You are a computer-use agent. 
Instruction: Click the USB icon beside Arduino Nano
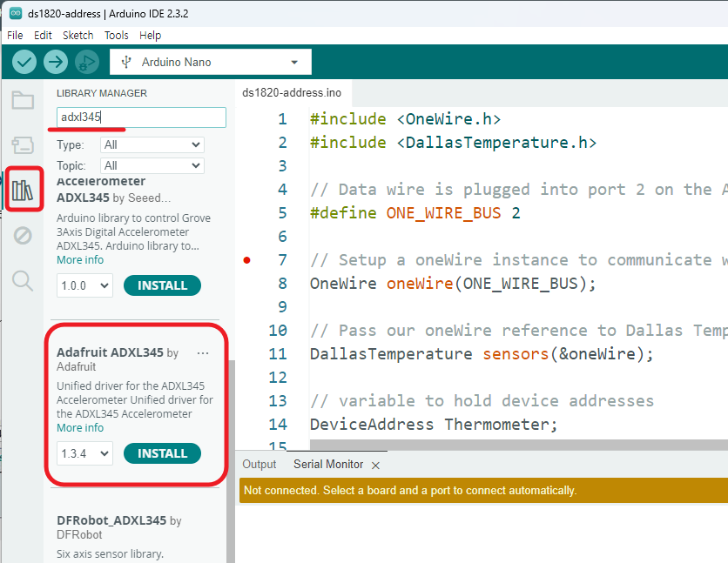pos(125,62)
